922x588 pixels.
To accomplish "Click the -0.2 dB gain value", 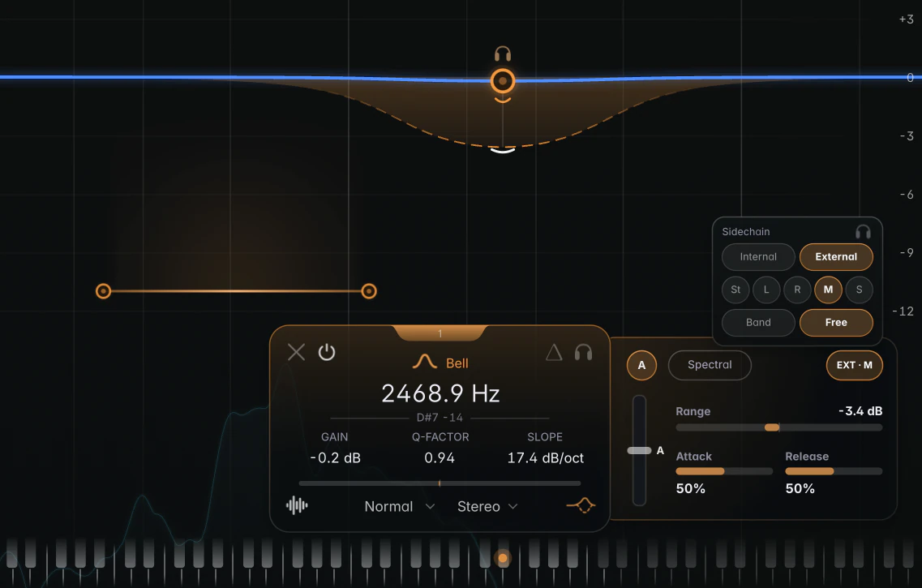I will pyautogui.click(x=335, y=457).
